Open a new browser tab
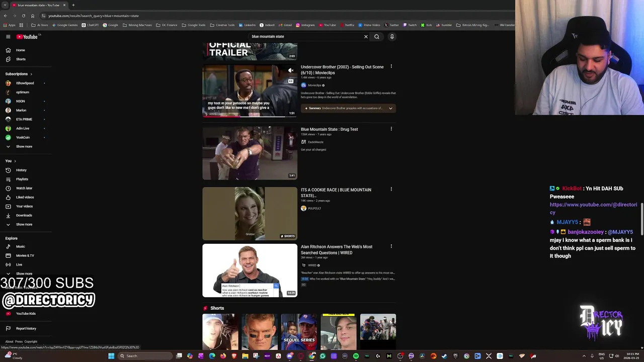The width and height of the screenshot is (644, 362). tap(73, 5)
